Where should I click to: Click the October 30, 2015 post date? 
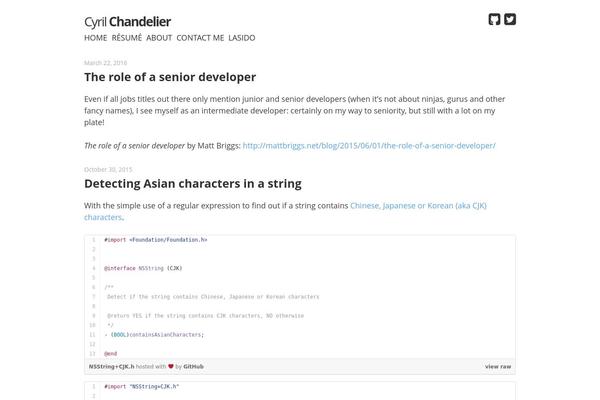[x=108, y=169]
